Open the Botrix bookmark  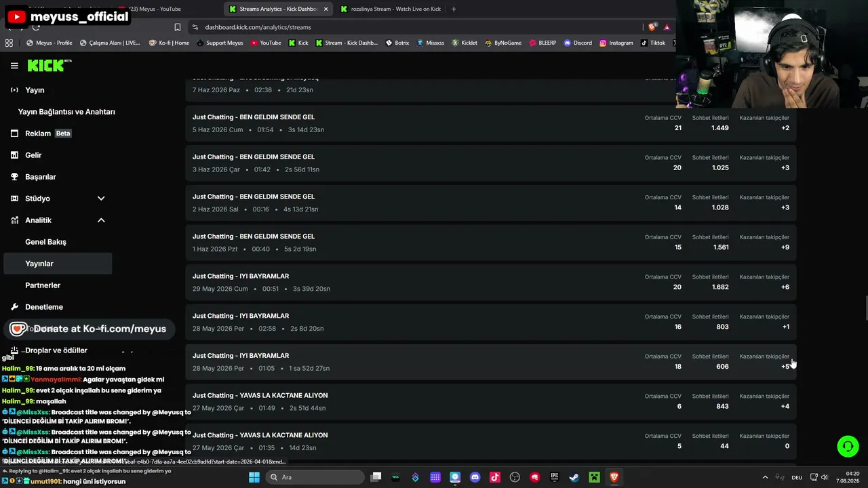(x=397, y=43)
